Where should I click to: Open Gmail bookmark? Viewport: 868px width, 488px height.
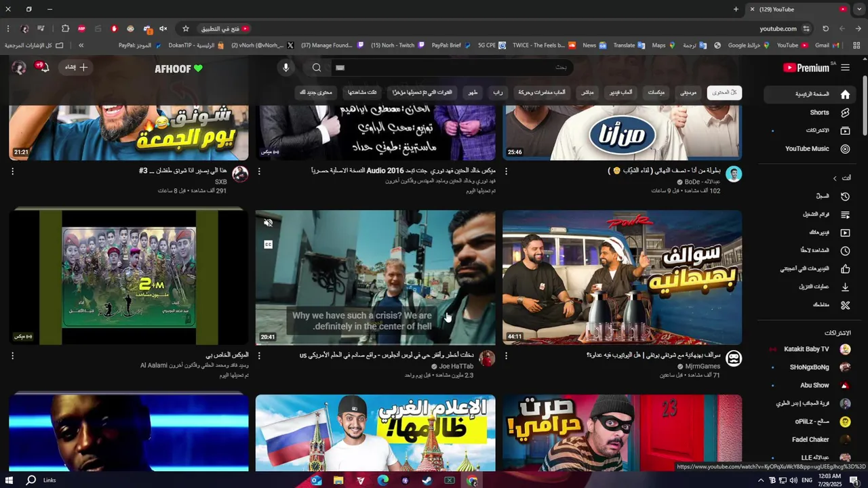[x=827, y=45]
